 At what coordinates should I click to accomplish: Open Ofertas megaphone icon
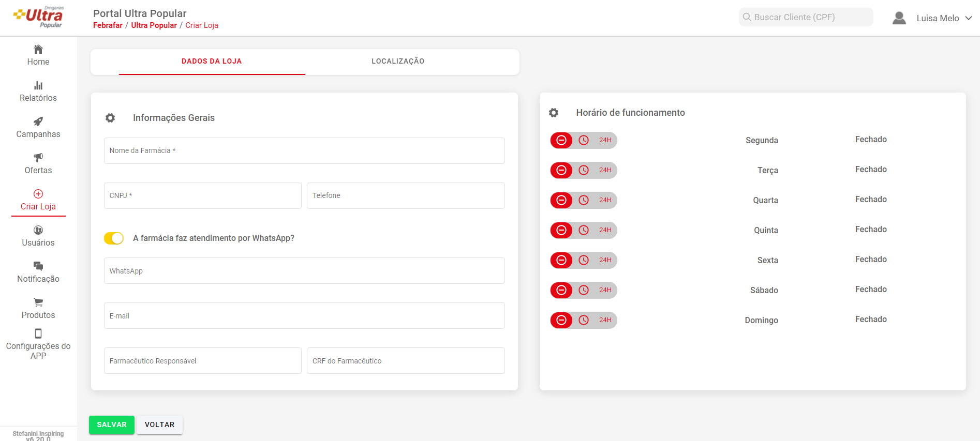tap(38, 158)
